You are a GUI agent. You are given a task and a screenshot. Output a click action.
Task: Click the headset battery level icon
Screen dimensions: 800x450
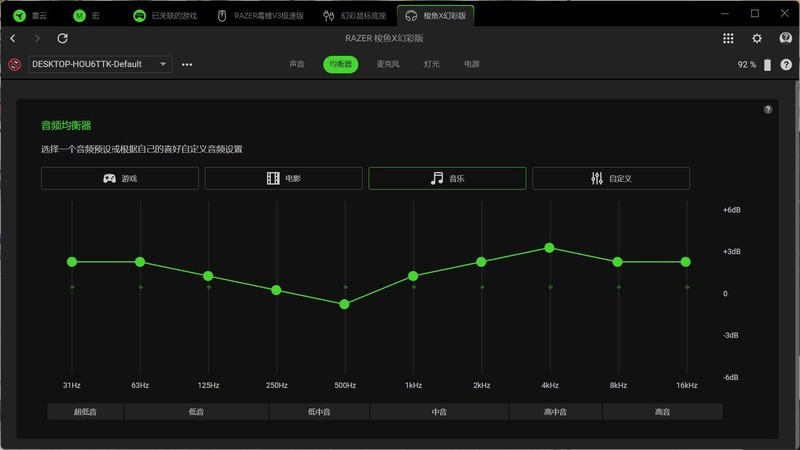click(x=768, y=64)
